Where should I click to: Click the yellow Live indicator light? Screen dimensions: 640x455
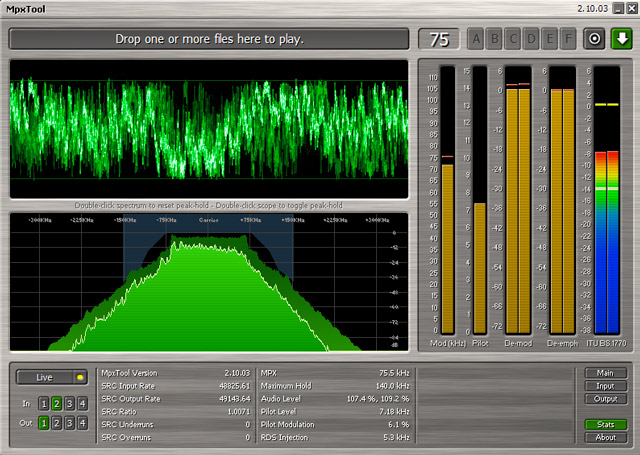[80, 377]
